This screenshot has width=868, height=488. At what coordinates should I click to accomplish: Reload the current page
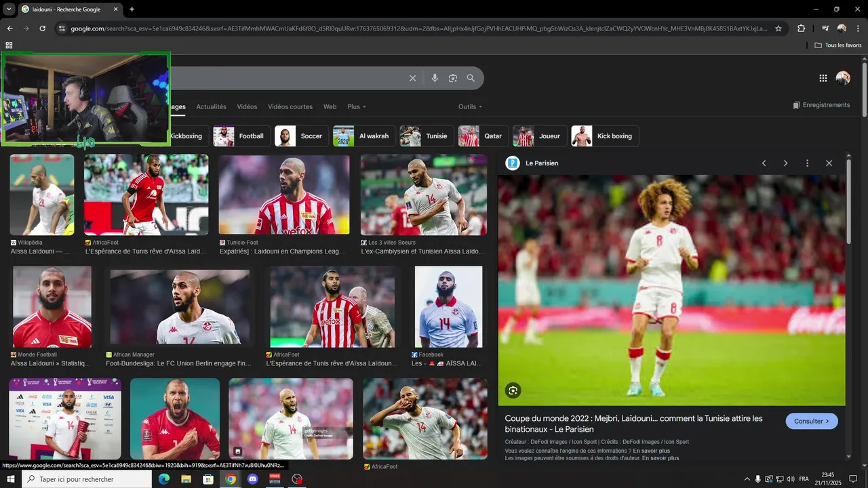click(42, 28)
